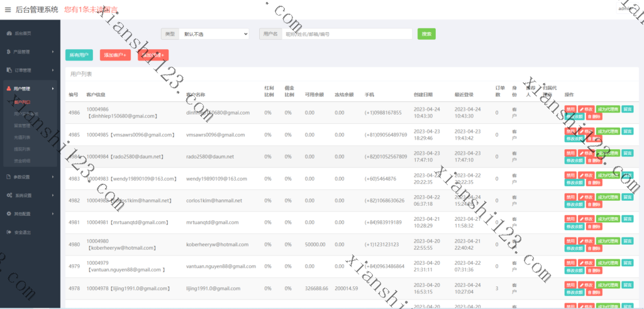Click phone number (+84)983919189
Screen dimensions: 644x309
[383, 222]
